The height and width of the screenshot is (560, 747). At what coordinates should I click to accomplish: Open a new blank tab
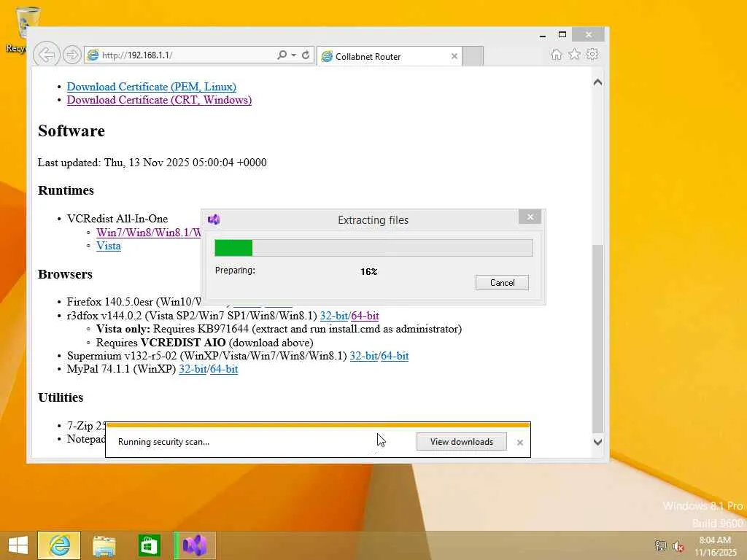tap(473, 56)
